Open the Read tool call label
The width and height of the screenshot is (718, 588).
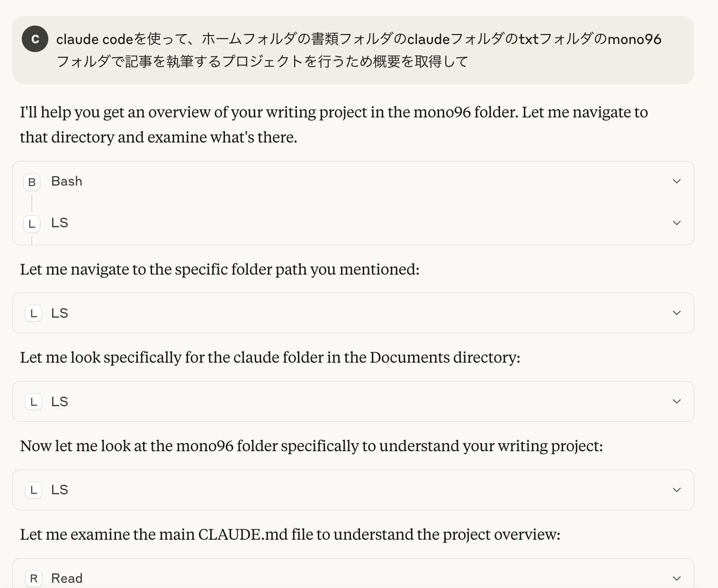point(67,578)
